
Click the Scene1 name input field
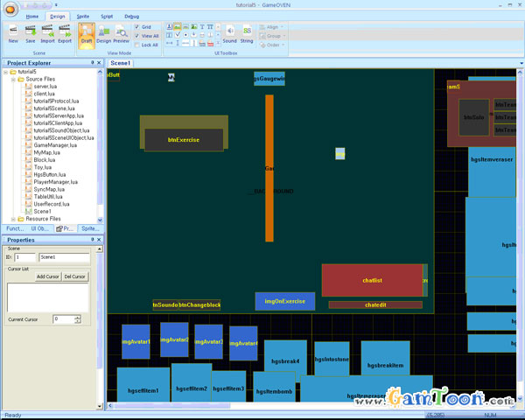pos(65,257)
